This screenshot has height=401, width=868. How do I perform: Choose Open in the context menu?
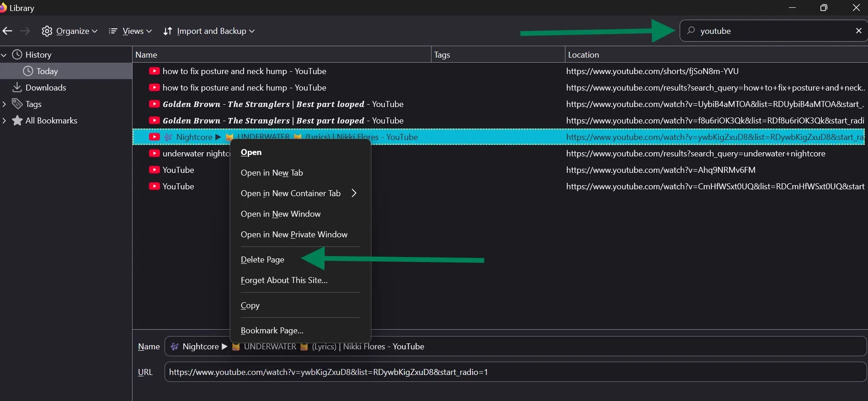tap(300, 152)
